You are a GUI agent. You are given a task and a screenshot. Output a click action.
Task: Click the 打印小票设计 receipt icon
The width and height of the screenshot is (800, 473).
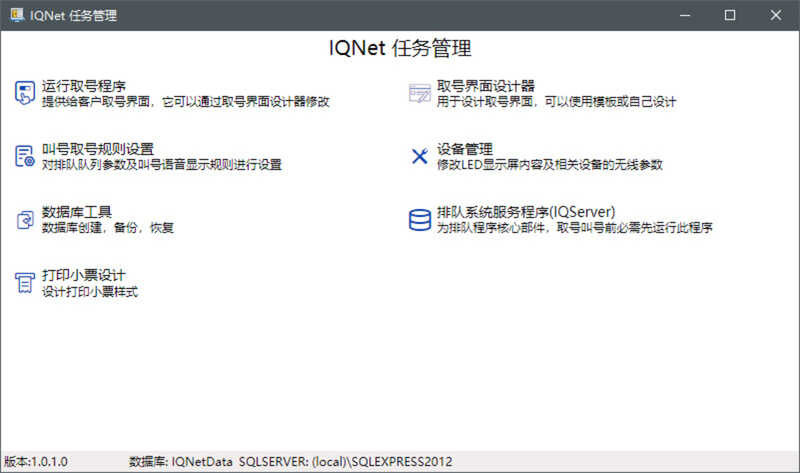[x=24, y=283]
